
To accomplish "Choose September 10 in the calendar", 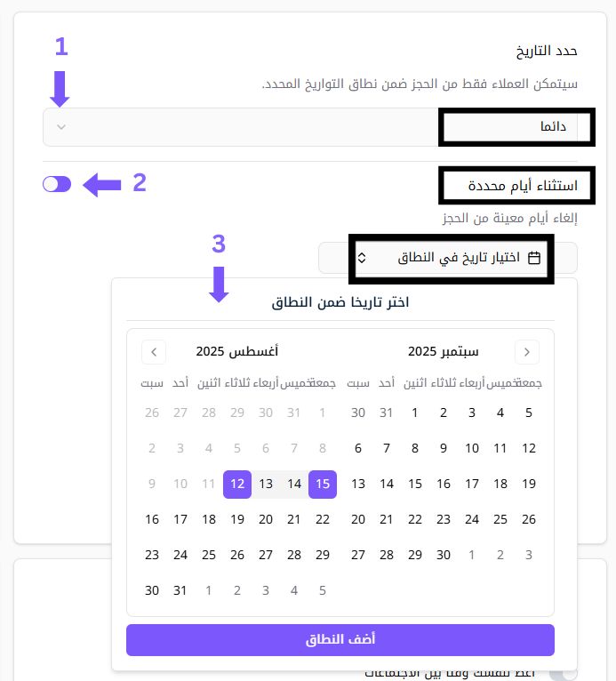I will pyautogui.click(x=472, y=449).
